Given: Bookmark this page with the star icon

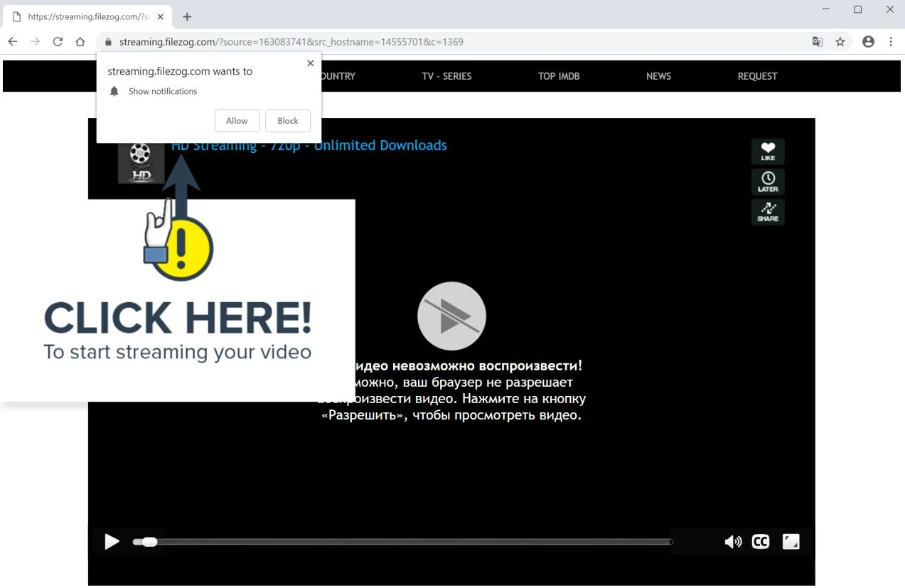Looking at the screenshot, I should click(840, 42).
